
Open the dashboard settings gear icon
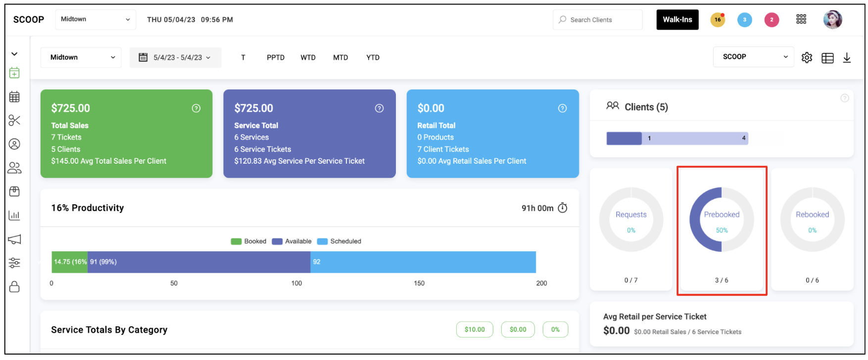pos(807,57)
